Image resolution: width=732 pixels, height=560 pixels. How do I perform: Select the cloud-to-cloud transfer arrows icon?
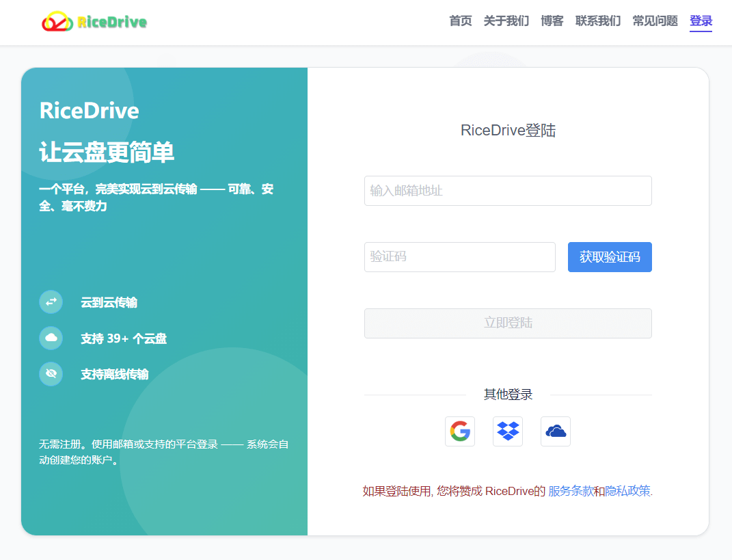pos(51,302)
